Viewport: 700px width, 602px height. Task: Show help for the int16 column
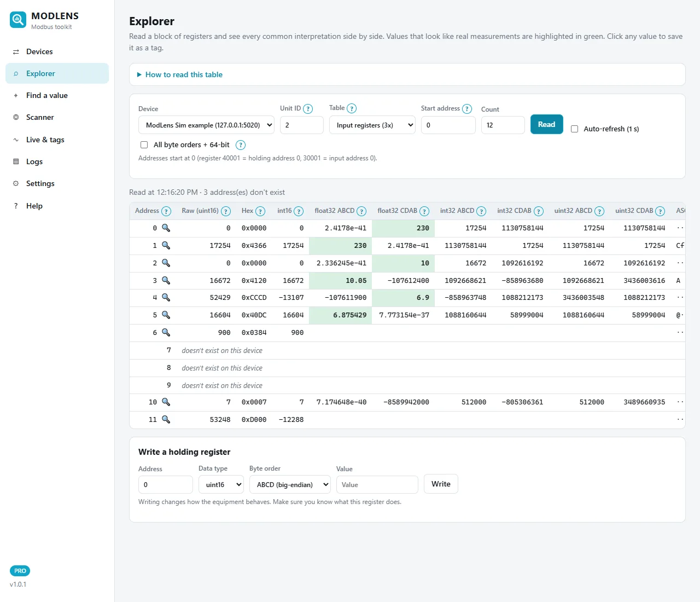point(299,211)
